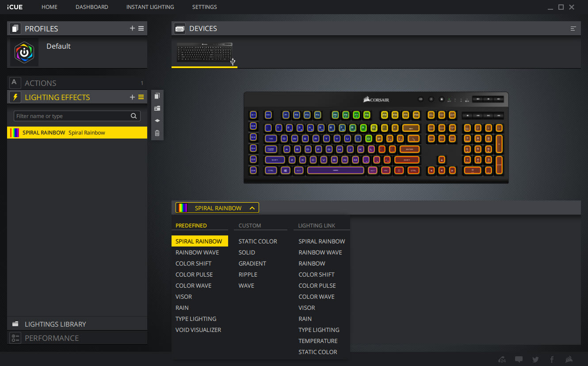Viewport: 588px width, 366px height.
Task: Choose Predefined Type Lighting effect
Action: (196, 319)
